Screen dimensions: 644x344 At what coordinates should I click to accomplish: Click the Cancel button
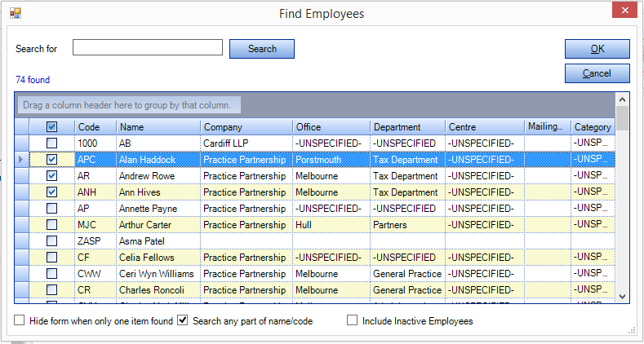(x=597, y=73)
